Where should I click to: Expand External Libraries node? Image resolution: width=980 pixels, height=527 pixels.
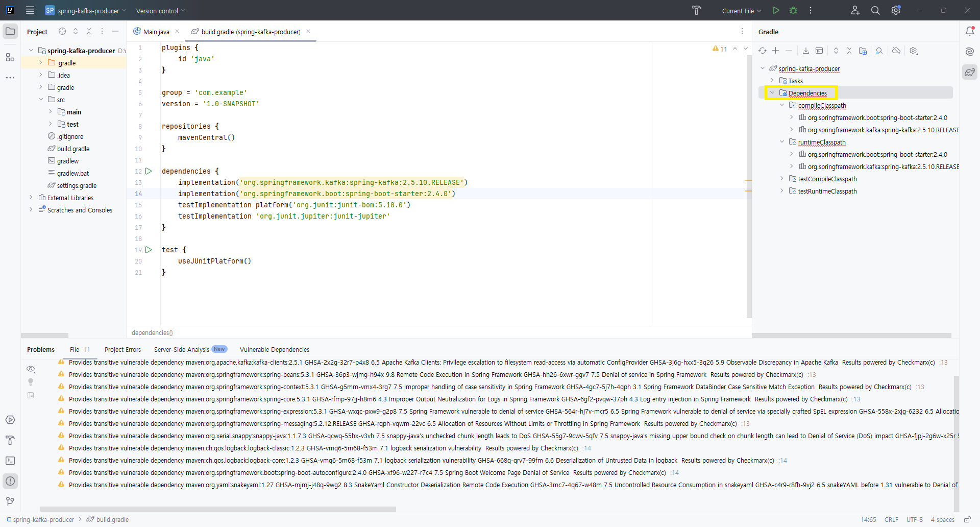coord(31,198)
